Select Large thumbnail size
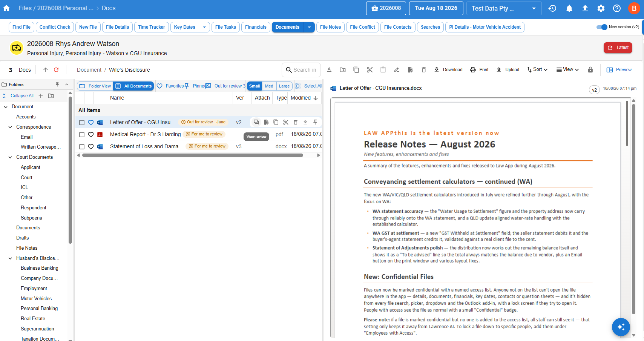644x341 pixels. pyautogui.click(x=284, y=86)
